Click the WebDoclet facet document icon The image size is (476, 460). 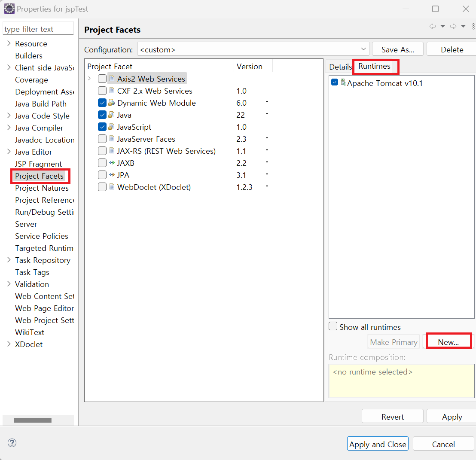tap(112, 186)
